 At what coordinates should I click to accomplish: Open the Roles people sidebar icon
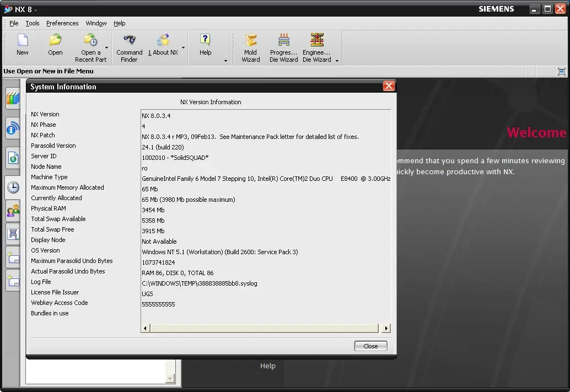pyautogui.click(x=13, y=211)
